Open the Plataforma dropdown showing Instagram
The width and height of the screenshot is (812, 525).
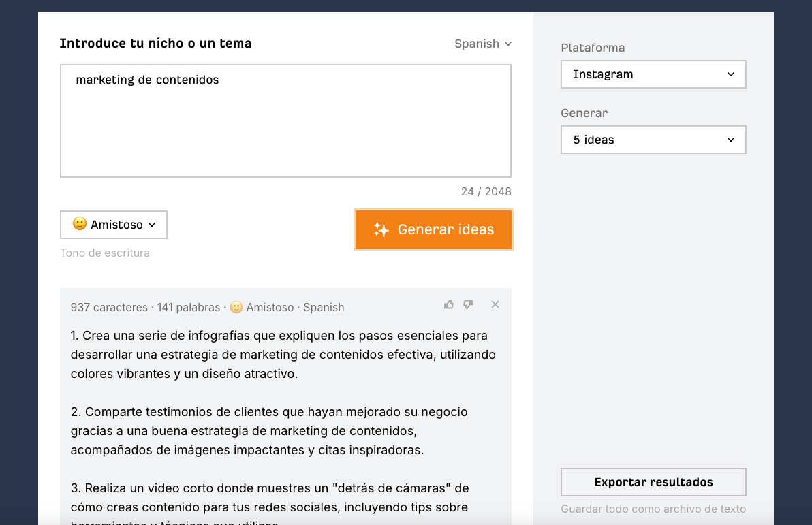[x=653, y=74]
